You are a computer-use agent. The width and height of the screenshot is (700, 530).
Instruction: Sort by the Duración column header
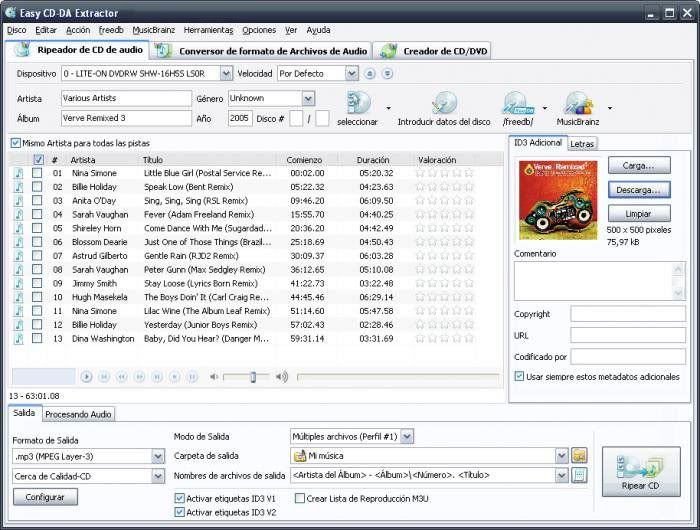click(x=373, y=159)
